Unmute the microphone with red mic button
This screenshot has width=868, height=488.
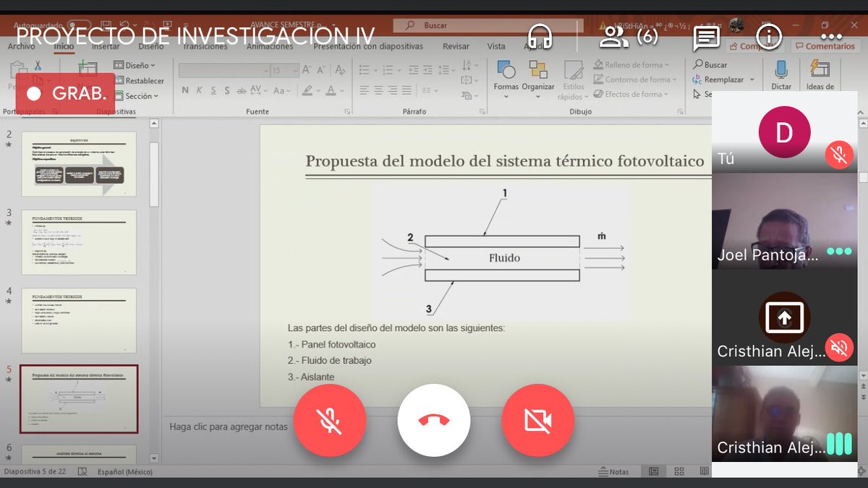(330, 420)
